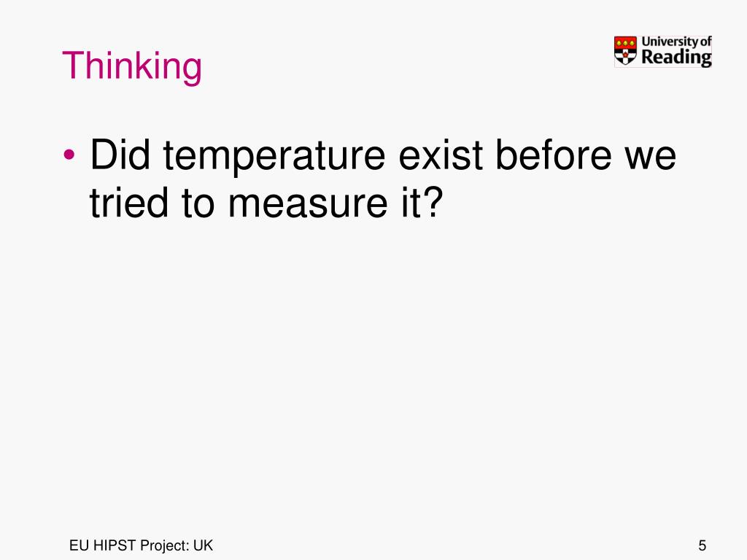Image resolution: width=747 pixels, height=560 pixels.
Task: Click the bold "Reading" word in the logo
Action: pyautogui.click(x=676, y=57)
